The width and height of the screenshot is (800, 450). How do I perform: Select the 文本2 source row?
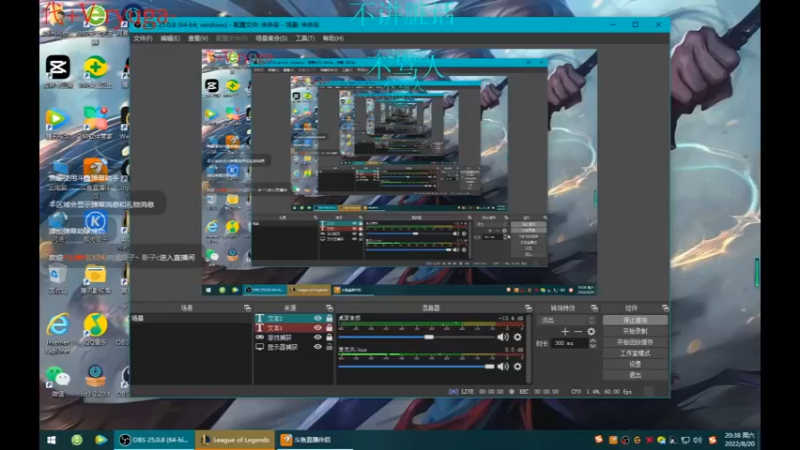(x=294, y=318)
